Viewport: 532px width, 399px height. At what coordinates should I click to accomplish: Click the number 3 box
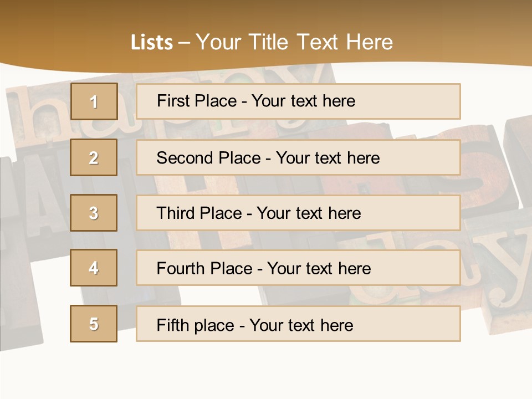tap(94, 213)
